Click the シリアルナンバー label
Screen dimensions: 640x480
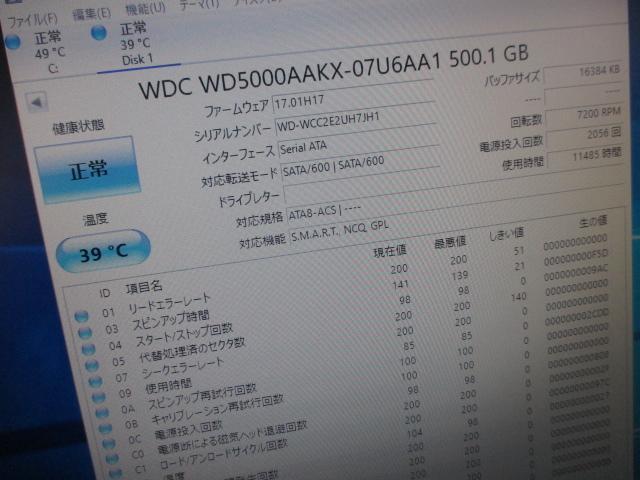click(232, 133)
